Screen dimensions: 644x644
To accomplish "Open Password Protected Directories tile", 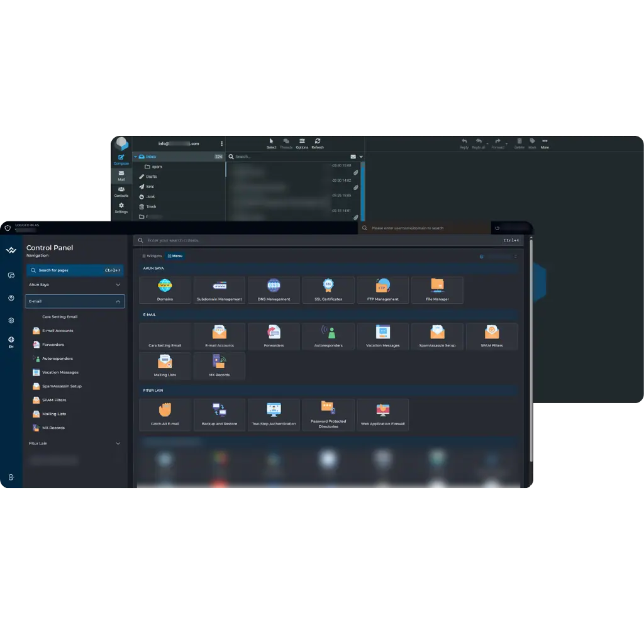I will point(328,414).
